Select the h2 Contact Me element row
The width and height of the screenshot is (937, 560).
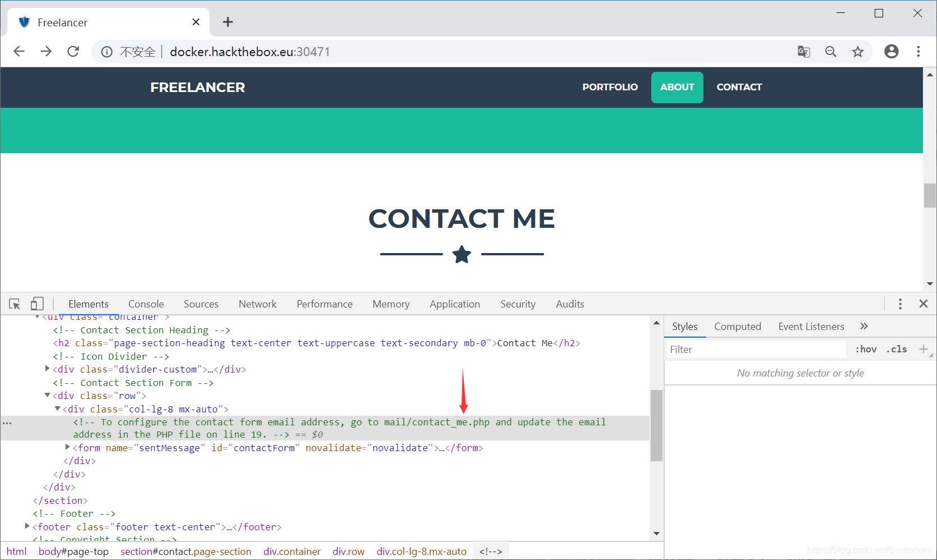click(x=317, y=343)
